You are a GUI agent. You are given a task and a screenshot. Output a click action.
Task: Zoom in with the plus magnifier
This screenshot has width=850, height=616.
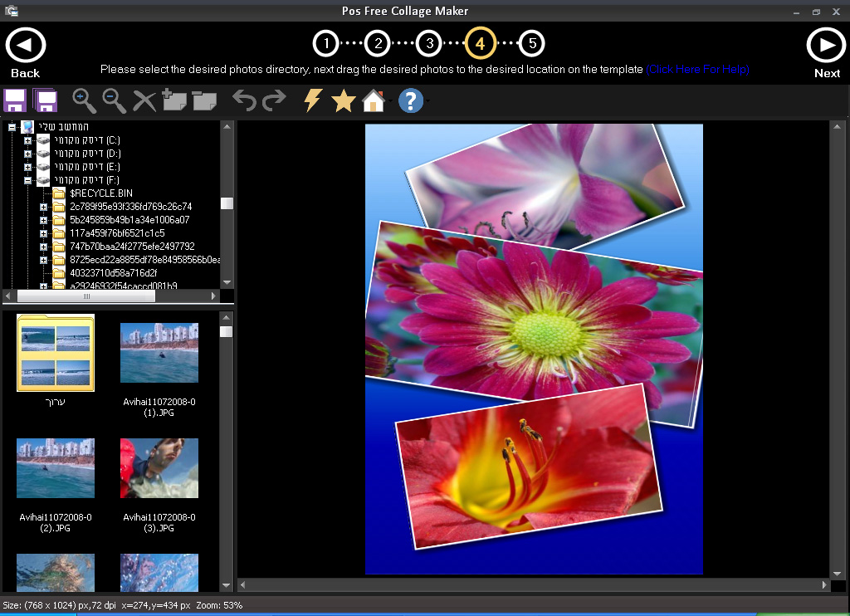(84, 100)
